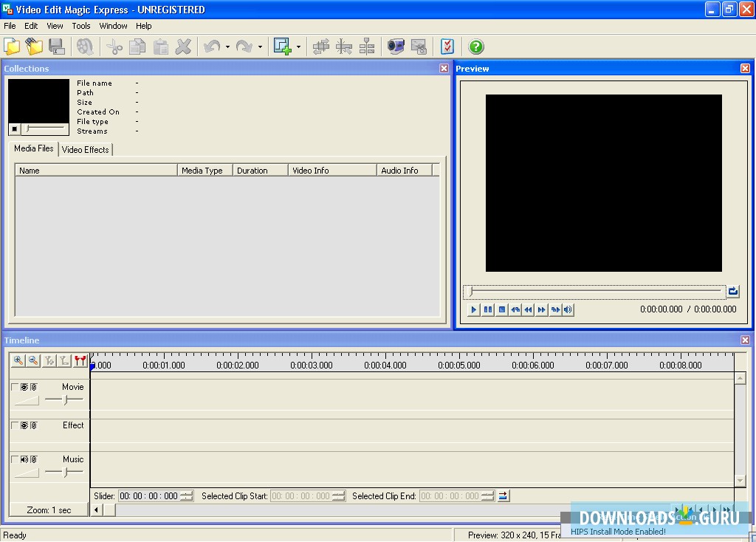
Task: Open the add-clip button's dropdown arrow
Action: click(x=298, y=46)
